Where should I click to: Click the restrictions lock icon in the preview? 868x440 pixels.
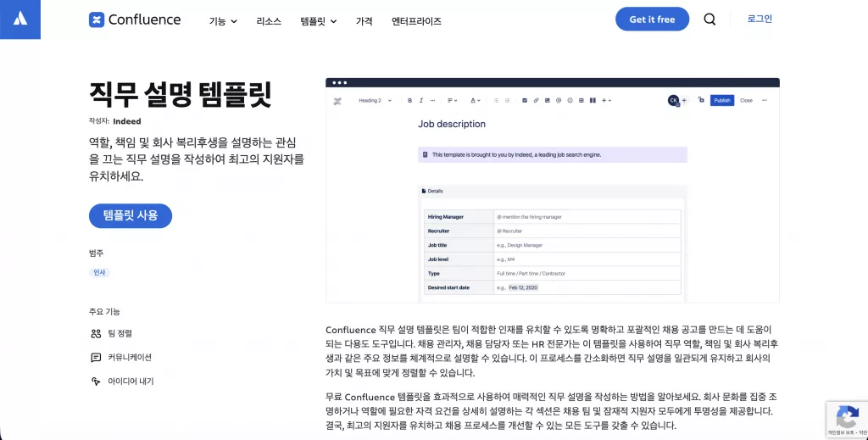701,100
